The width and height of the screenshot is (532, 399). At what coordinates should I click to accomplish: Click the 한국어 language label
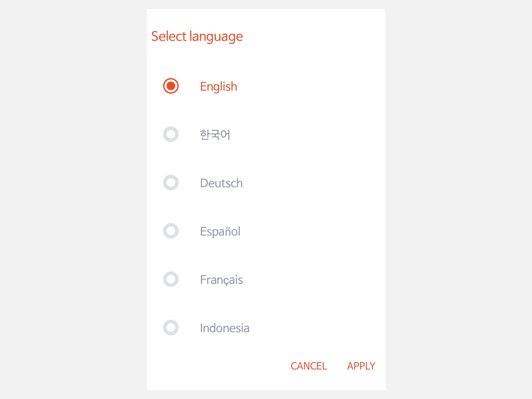pos(216,134)
